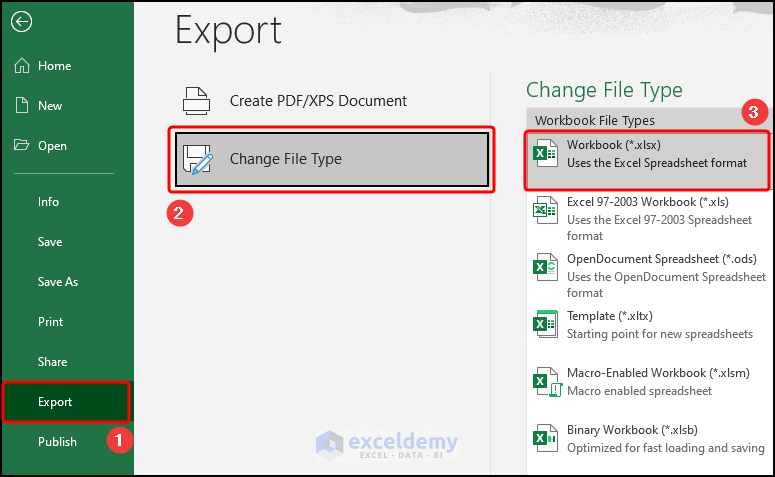This screenshot has height=477, width=775.
Task: Choose Macro-Enabled Workbook (*.xlsm) file type
Action: coord(657,374)
